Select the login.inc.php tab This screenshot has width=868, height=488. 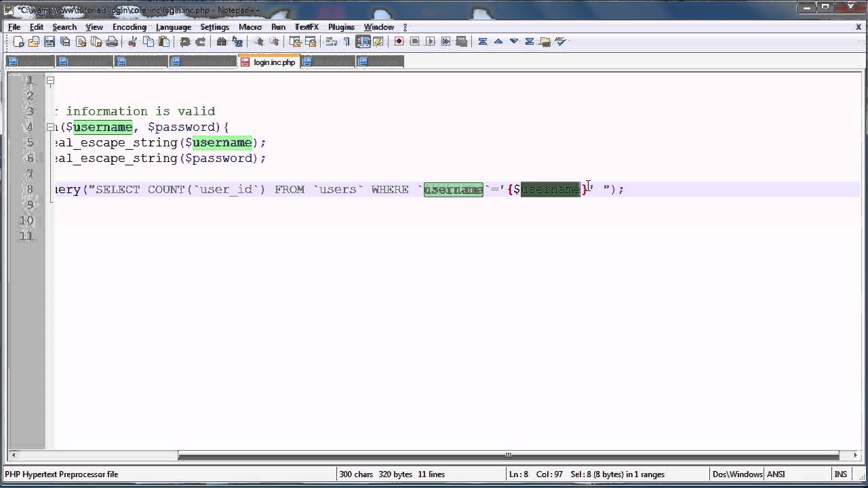tap(269, 62)
